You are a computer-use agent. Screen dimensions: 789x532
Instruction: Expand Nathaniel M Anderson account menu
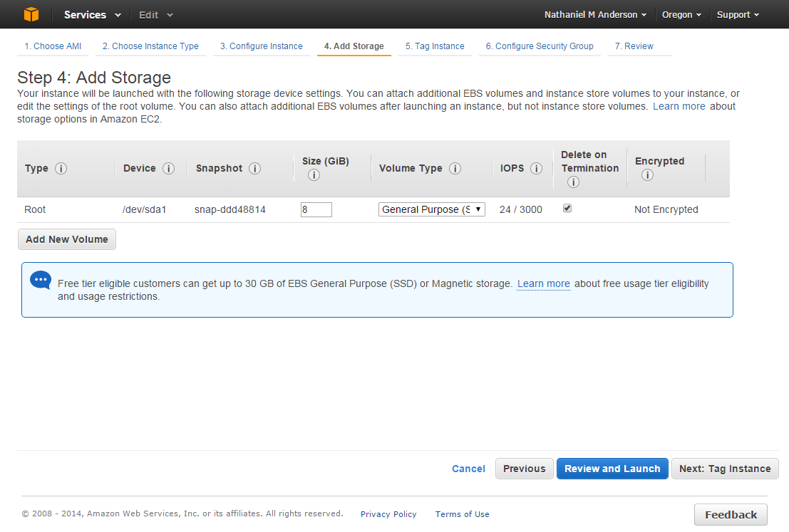click(595, 14)
